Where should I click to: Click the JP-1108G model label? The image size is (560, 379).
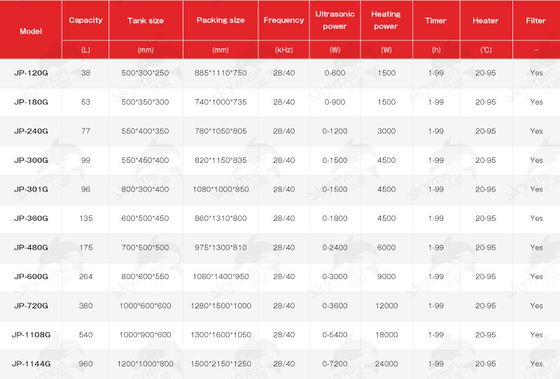point(31,335)
